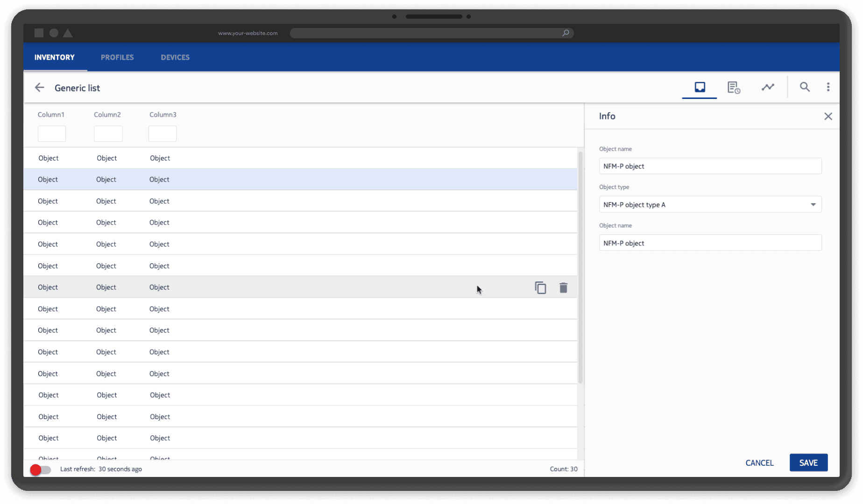
Task: Switch to the PROFILES tab
Action: 117,57
